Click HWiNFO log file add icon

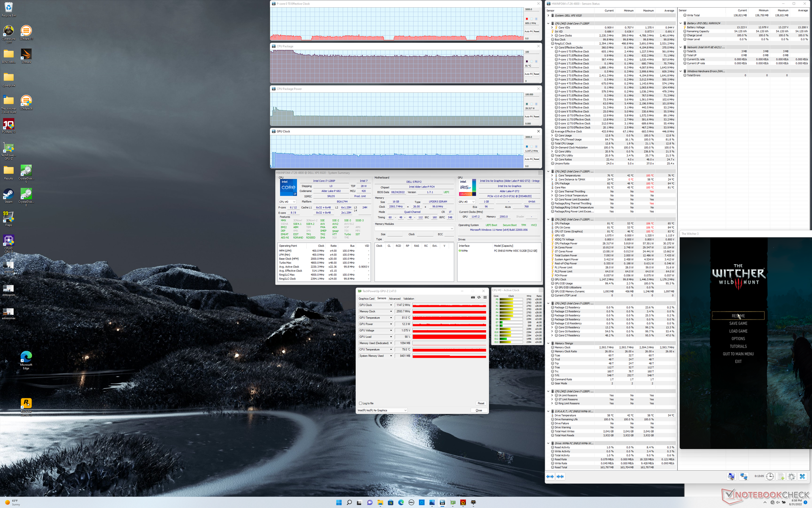click(x=781, y=477)
